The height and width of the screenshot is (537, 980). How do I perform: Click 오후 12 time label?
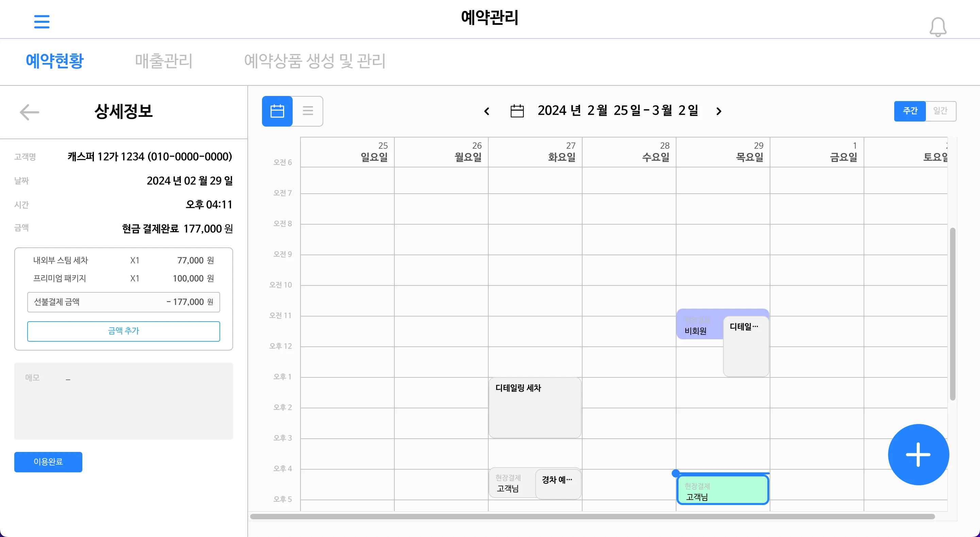tap(280, 346)
